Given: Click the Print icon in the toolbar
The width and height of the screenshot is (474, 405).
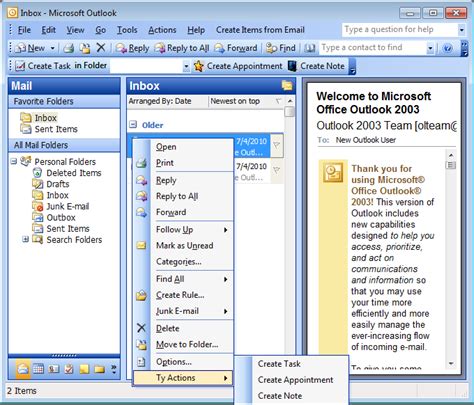Looking at the screenshot, I should [x=69, y=48].
